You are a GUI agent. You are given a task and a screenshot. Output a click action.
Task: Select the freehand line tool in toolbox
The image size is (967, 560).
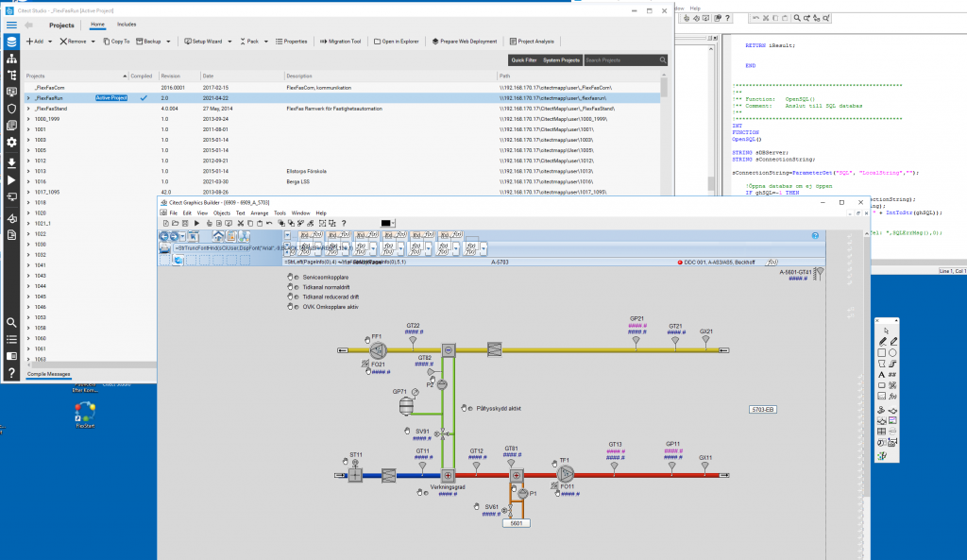(883, 342)
